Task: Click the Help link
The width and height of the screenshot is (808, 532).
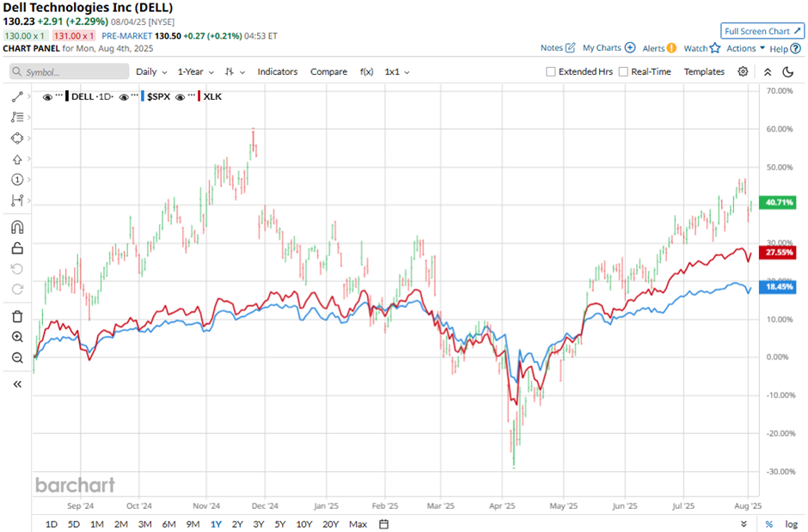Action: point(779,49)
